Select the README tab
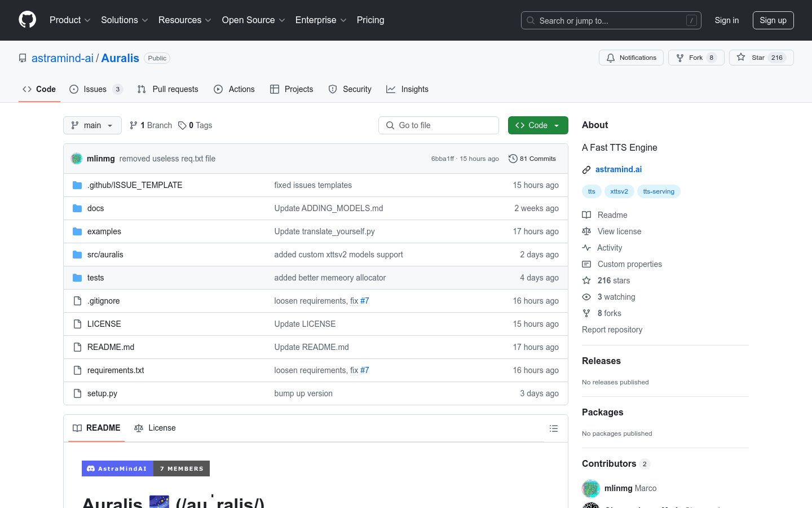Image resolution: width=812 pixels, height=508 pixels. 96,428
